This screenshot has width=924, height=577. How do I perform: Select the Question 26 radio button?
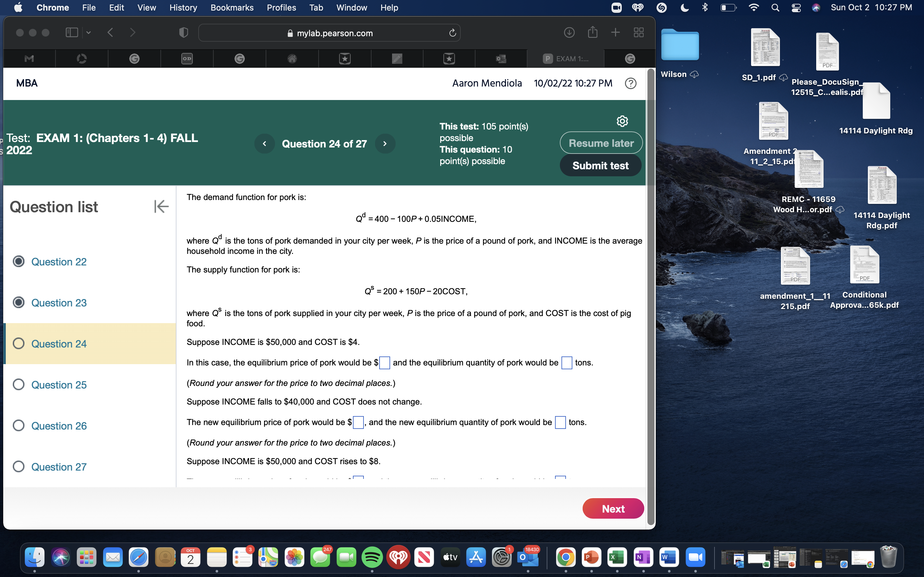(x=18, y=425)
